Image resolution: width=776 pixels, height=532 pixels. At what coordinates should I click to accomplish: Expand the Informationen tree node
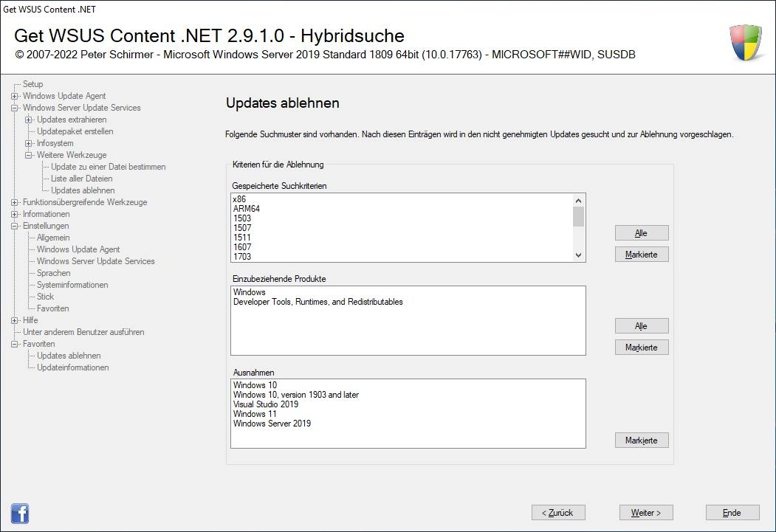(14, 214)
